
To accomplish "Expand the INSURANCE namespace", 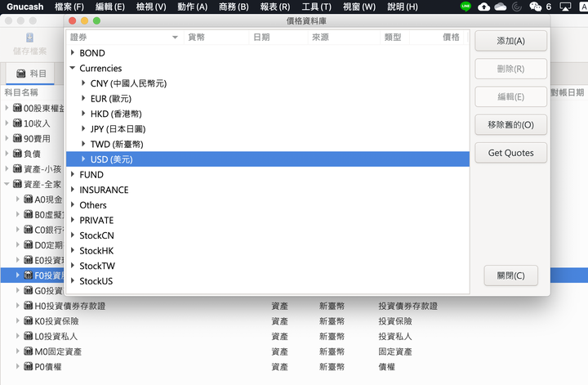I will click(73, 190).
